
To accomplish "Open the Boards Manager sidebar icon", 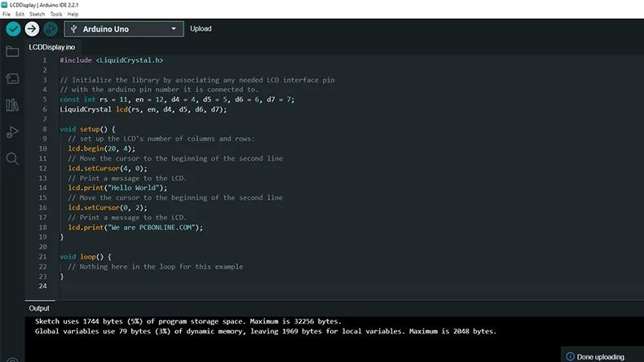I will coord(12,78).
